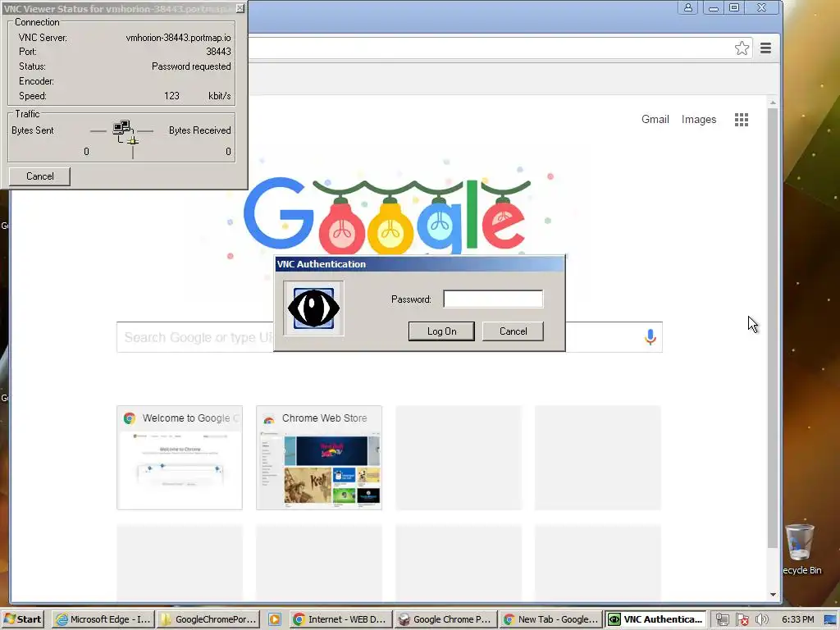Click the volume speaker tray icon

click(x=762, y=620)
